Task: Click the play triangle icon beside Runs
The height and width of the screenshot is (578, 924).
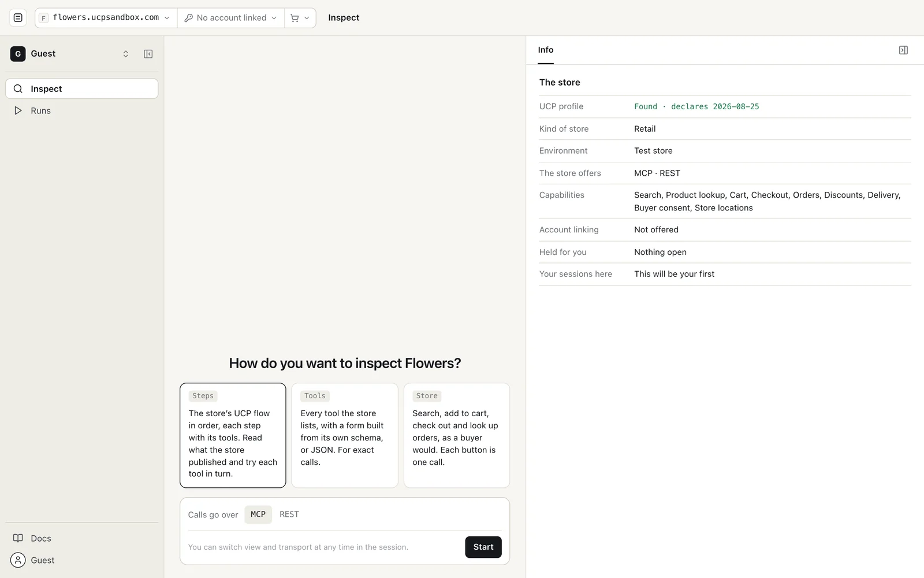Action: pyautogui.click(x=18, y=110)
